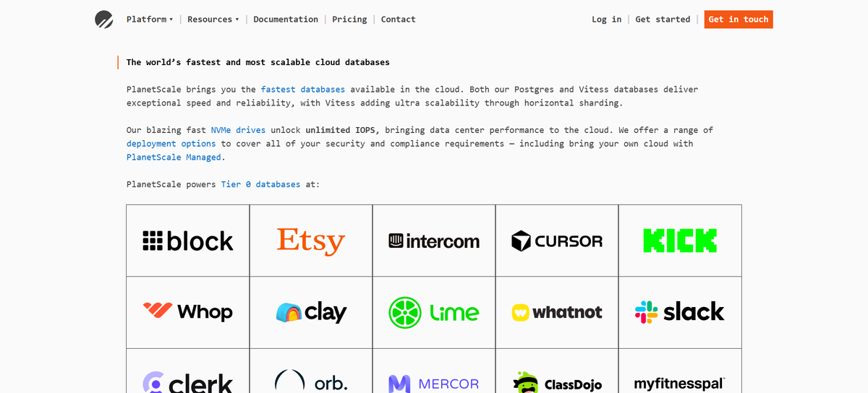The width and height of the screenshot is (868, 393).
Task: Select the Intercom logo tile
Action: tap(434, 241)
